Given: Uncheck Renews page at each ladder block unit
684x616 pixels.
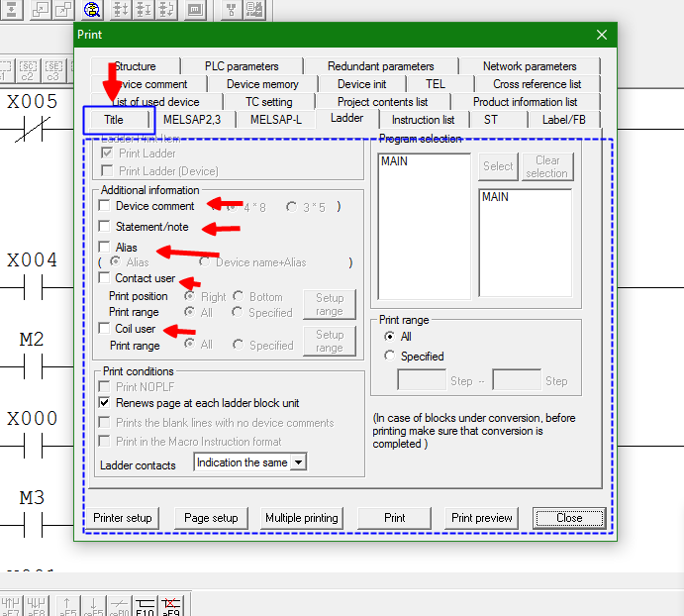Looking at the screenshot, I should coord(104,402).
